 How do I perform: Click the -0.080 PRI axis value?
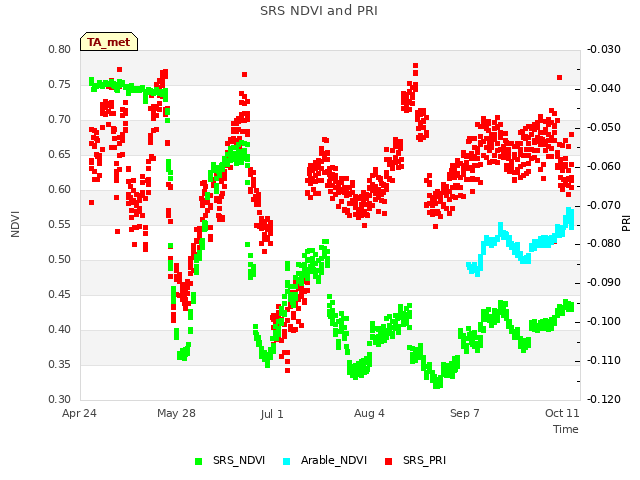pyautogui.click(x=604, y=244)
